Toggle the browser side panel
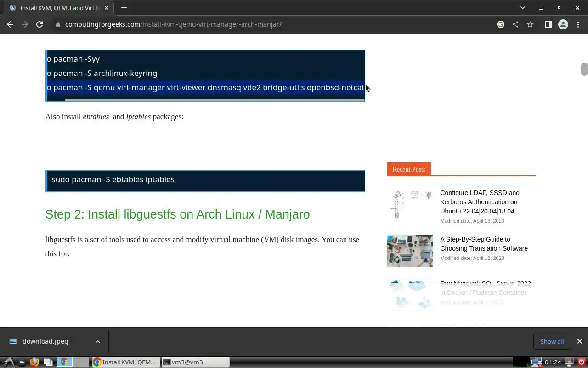The image size is (588, 368). click(x=548, y=24)
